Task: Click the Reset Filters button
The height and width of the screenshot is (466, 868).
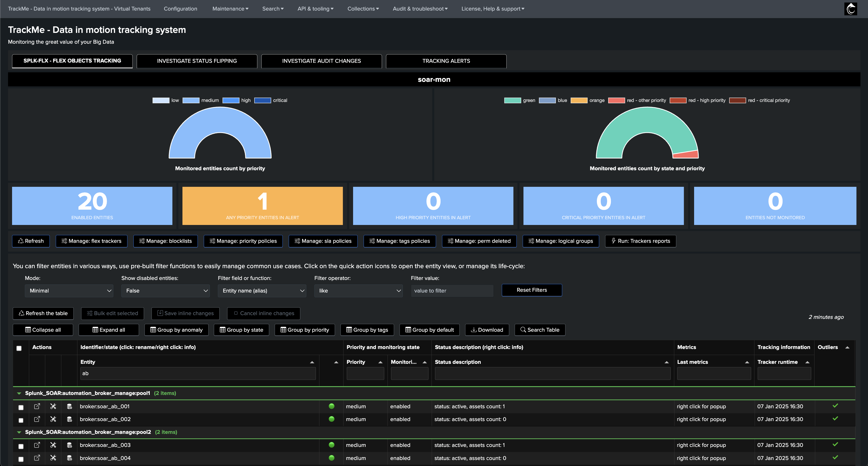Action: 532,290
